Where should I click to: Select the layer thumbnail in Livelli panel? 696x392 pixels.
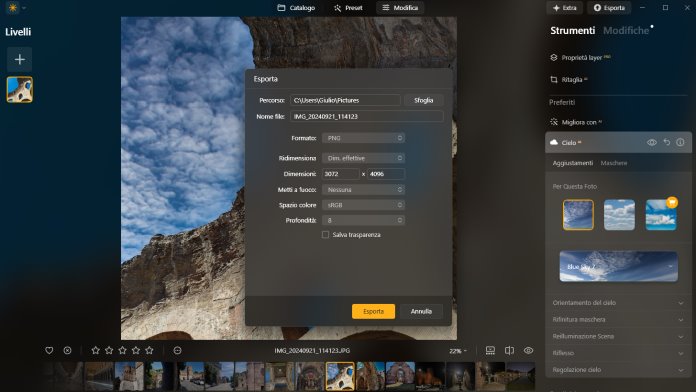click(20, 90)
